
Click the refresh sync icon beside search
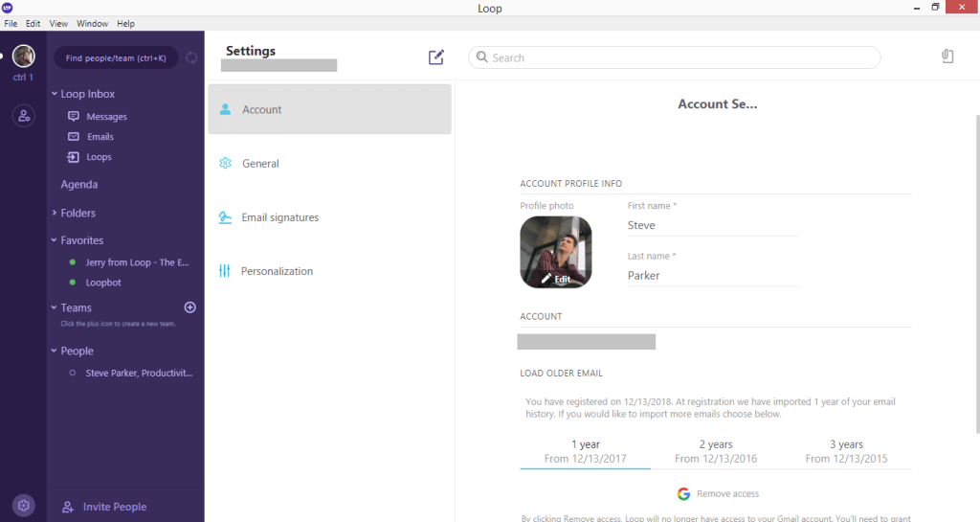coord(191,58)
